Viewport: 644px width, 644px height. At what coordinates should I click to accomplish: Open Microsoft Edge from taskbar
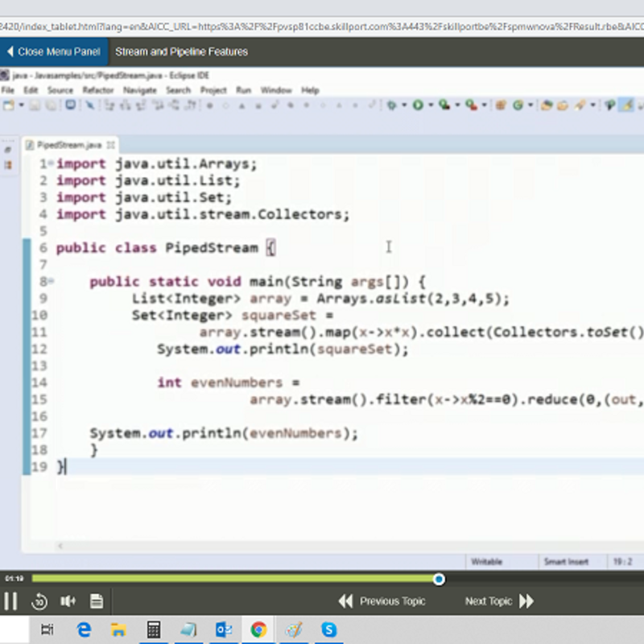point(85,630)
